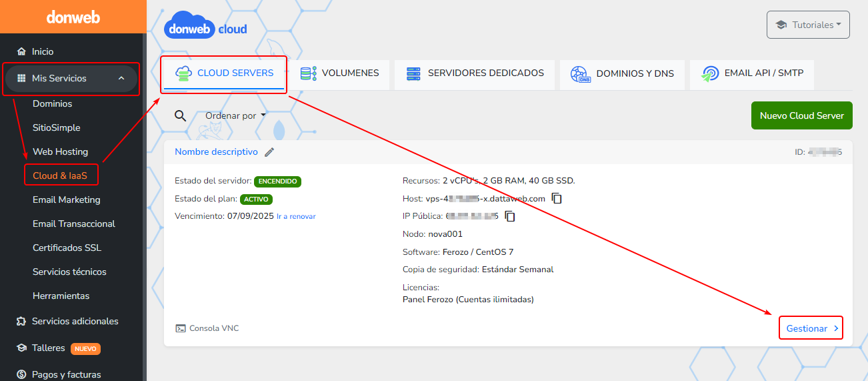Open Dominios in the sidebar
The image size is (868, 381).
click(x=52, y=103)
